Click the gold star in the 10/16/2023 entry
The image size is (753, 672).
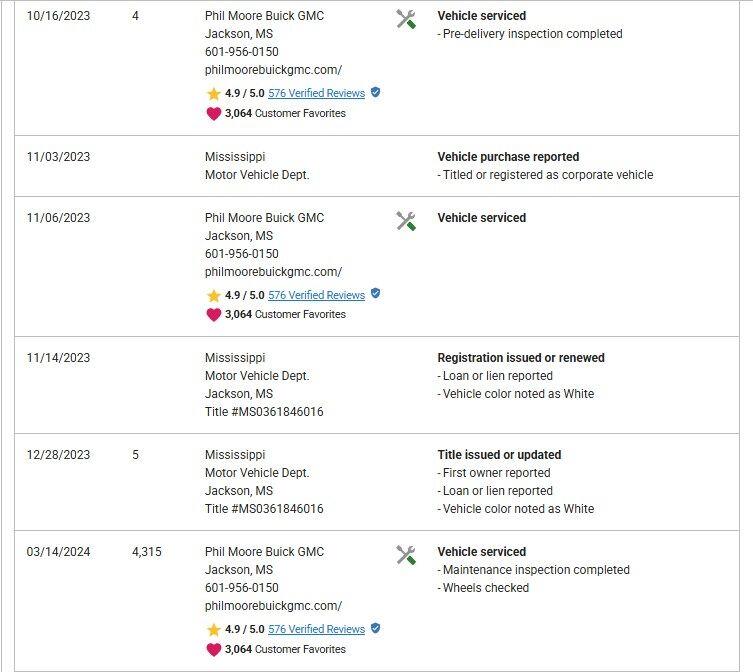click(x=213, y=94)
